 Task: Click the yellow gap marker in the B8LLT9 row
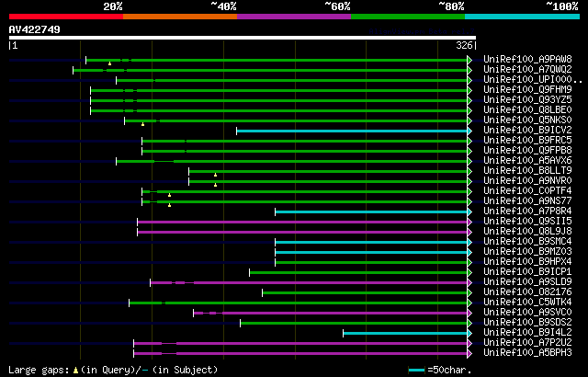tap(215, 175)
